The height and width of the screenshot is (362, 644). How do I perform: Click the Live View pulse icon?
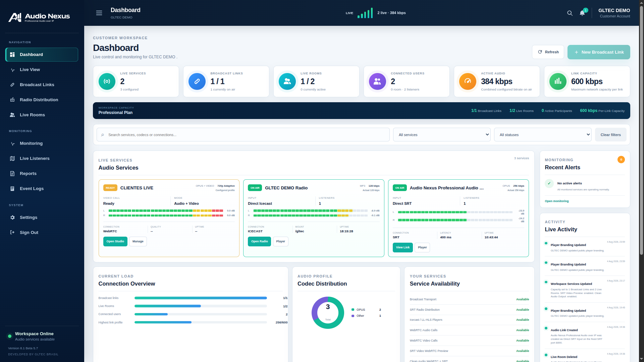pos(12,70)
